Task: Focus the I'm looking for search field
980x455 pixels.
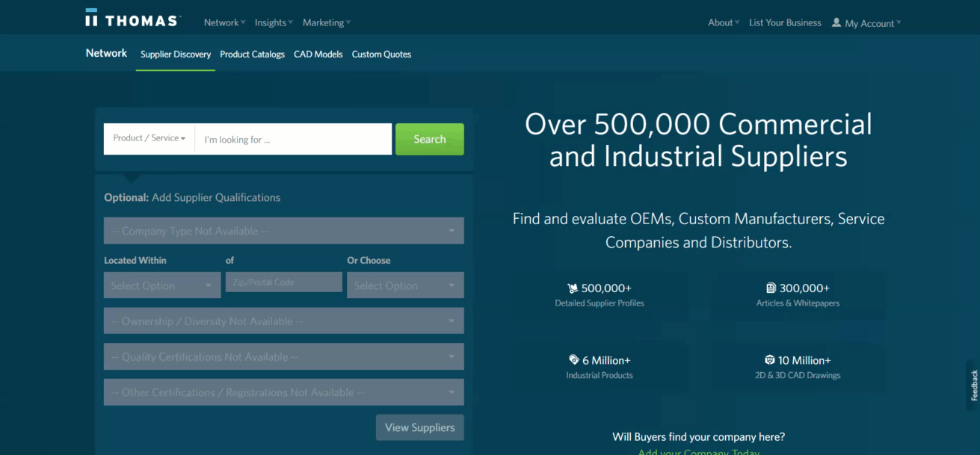Action: click(x=293, y=139)
